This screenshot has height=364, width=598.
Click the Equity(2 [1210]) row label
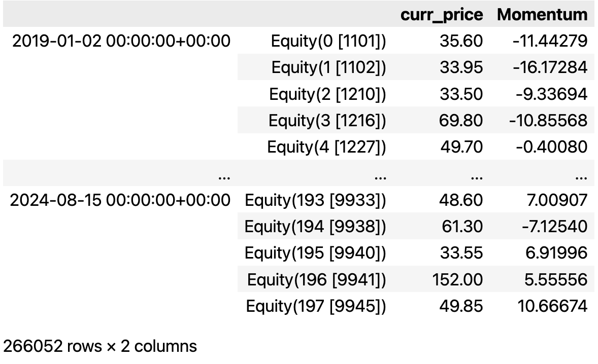pyautogui.click(x=327, y=94)
